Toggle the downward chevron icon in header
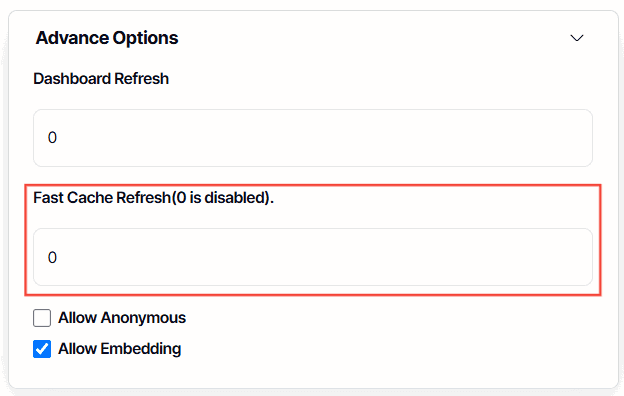This screenshot has height=396, width=624. pyautogui.click(x=577, y=38)
